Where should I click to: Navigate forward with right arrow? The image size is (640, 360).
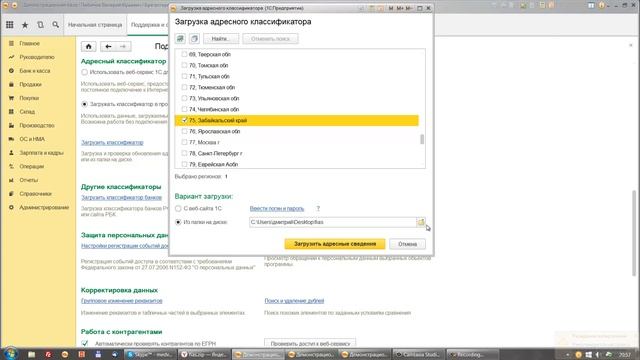tap(123, 47)
